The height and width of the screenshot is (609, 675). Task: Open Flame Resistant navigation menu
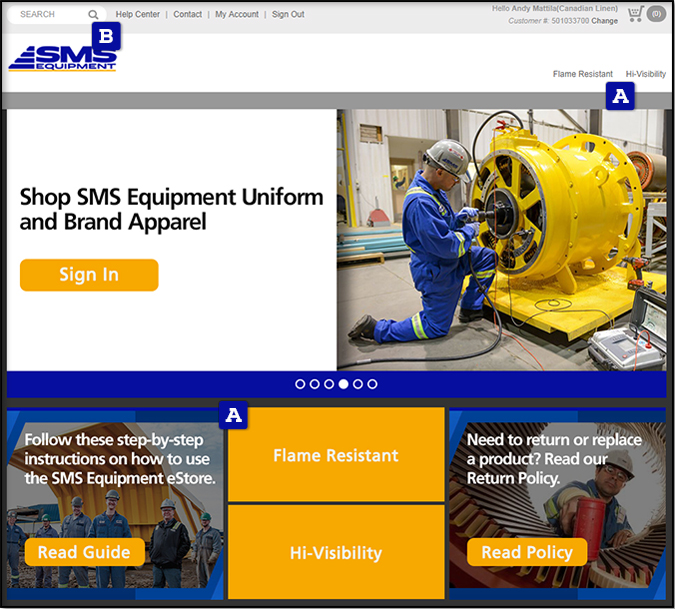point(582,74)
